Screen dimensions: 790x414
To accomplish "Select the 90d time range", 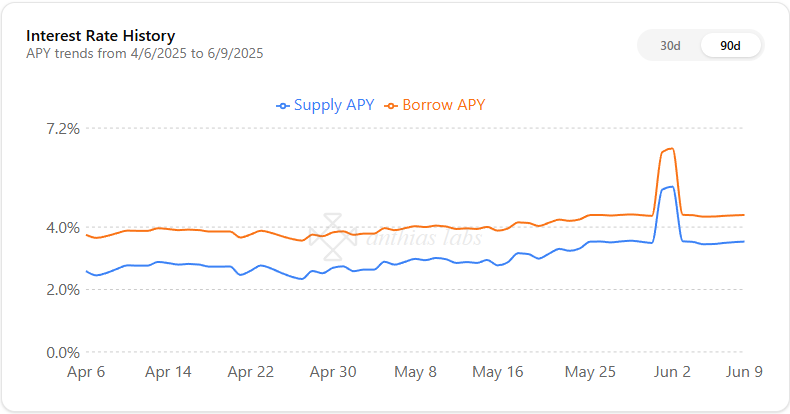I will click(730, 46).
